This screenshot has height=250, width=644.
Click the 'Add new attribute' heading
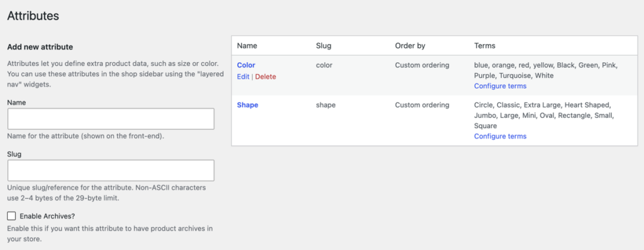(x=40, y=47)
